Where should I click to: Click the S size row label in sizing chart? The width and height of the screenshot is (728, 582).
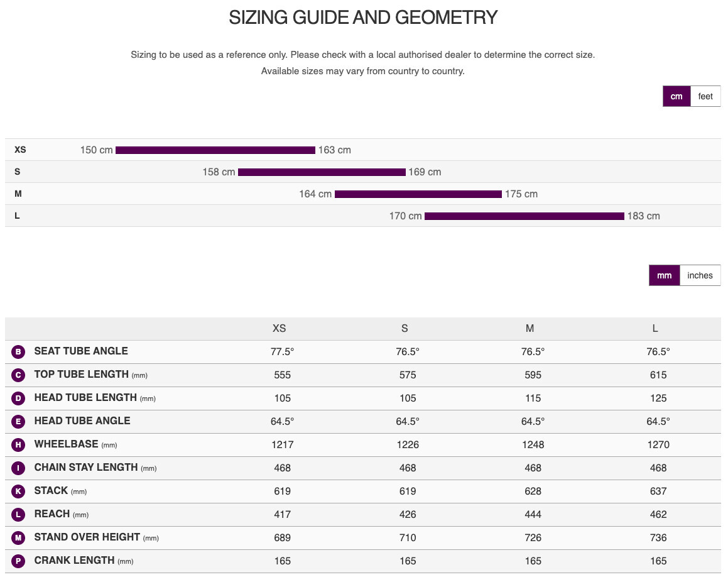(17, 172)
